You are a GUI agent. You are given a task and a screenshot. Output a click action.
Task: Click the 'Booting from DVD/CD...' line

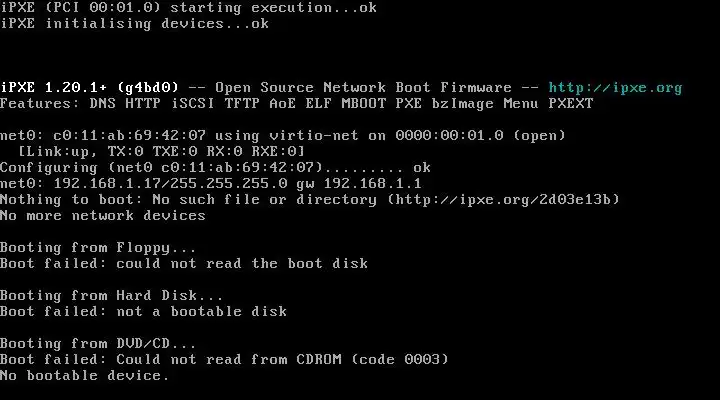pyautogui.click(x=98, y=344)
